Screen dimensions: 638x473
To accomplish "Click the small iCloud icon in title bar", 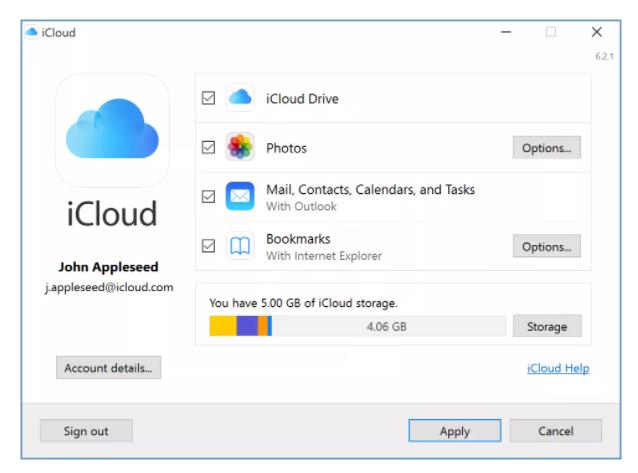I will pos(31,32).
